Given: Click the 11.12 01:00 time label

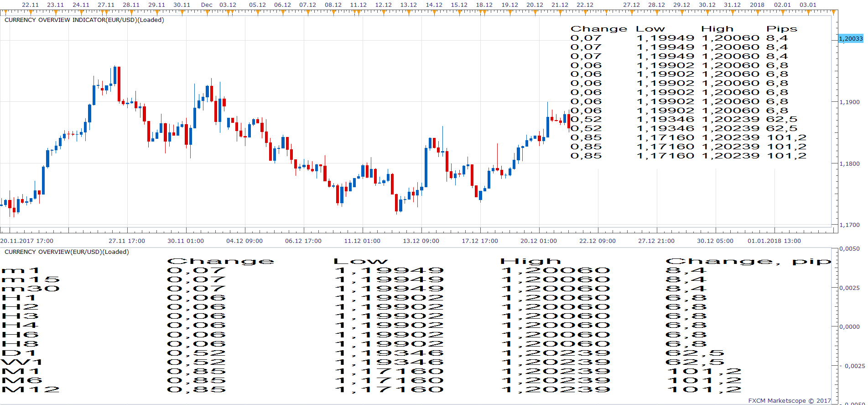Looking at the screenshot, I should click(362, 241).
